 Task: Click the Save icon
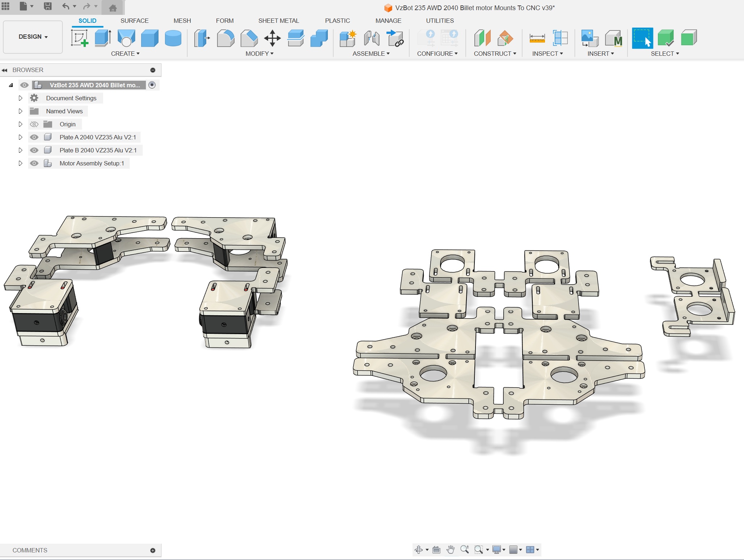pyautogui.click(x=48, y=6)
